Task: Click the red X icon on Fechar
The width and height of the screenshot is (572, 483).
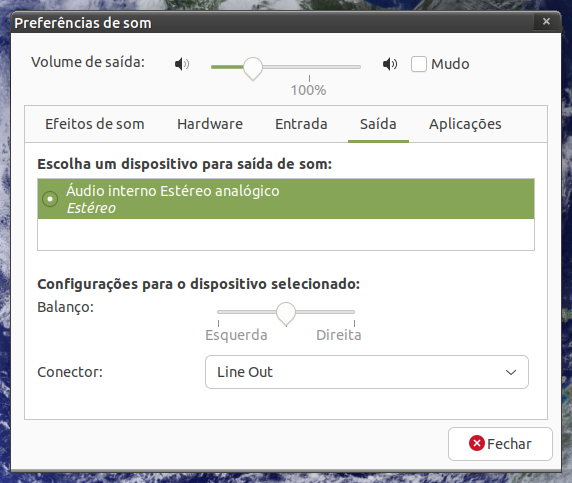Action: (476, 443)
